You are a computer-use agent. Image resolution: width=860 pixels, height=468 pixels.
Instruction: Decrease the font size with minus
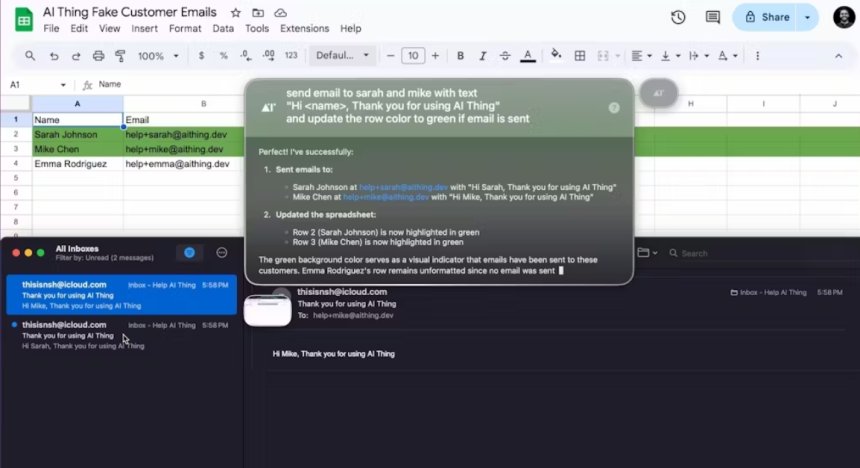point(391,55)
